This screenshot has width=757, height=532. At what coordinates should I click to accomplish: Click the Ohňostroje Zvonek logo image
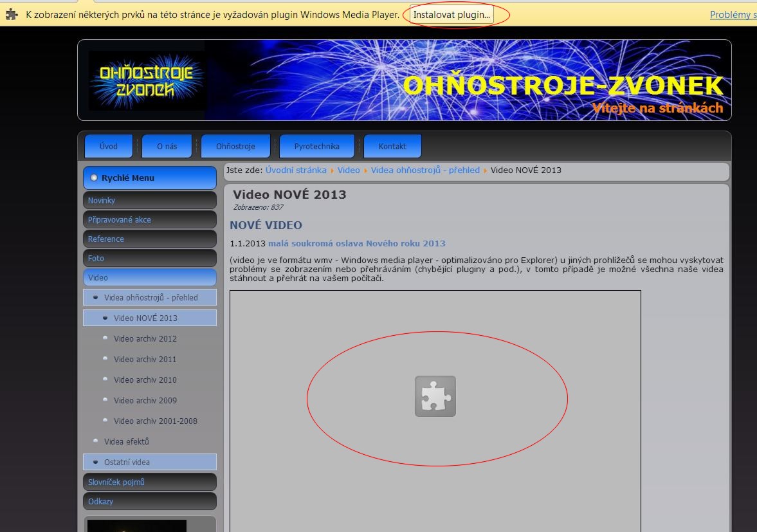[147, 80]
